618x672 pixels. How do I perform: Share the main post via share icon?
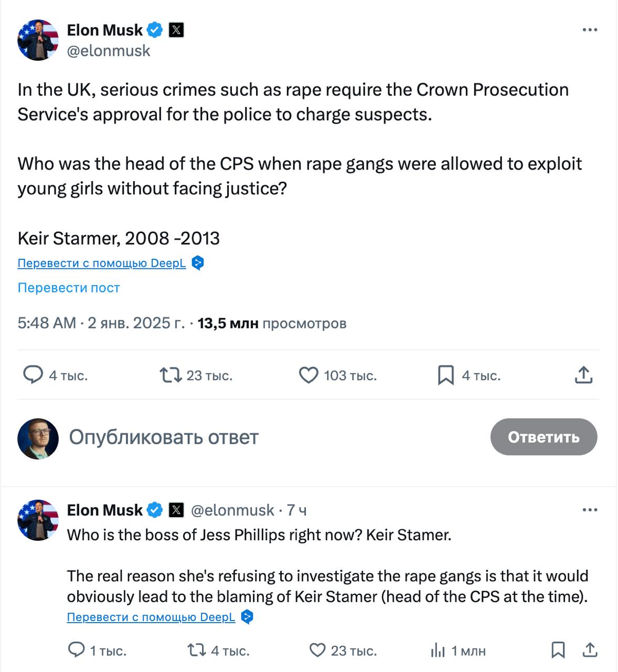click(583, 375)
